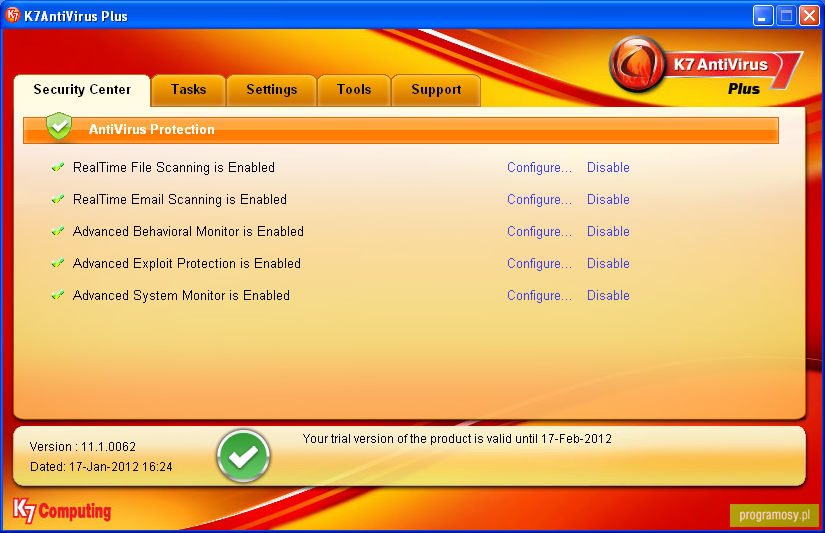Click the large green checkmark status icon

[x=243, y=456]
